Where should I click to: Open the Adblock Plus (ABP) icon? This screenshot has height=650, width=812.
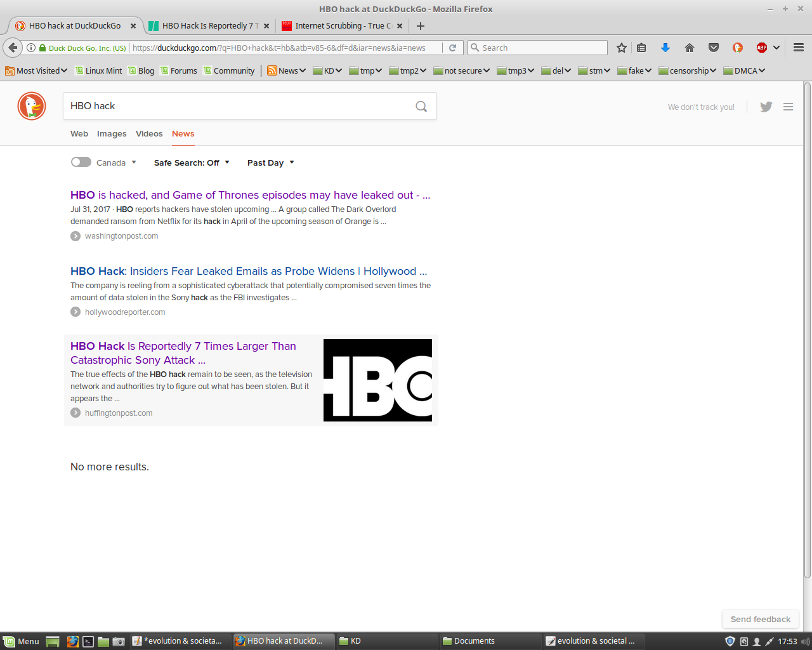point(761,47)
